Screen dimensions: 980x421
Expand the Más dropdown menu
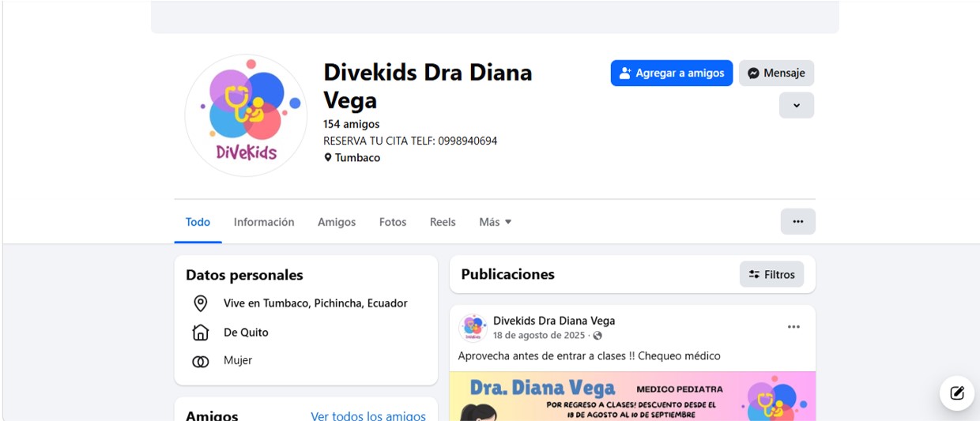[496, 222]
